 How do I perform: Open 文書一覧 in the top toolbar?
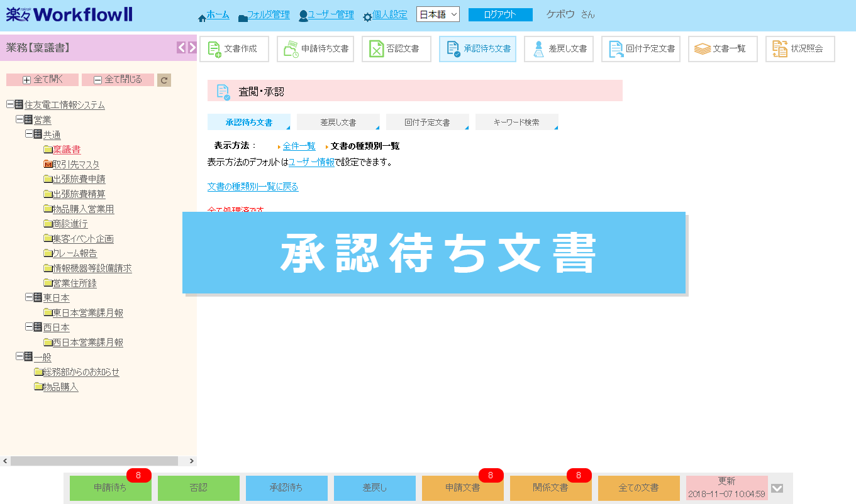click(x=723, y=49)
